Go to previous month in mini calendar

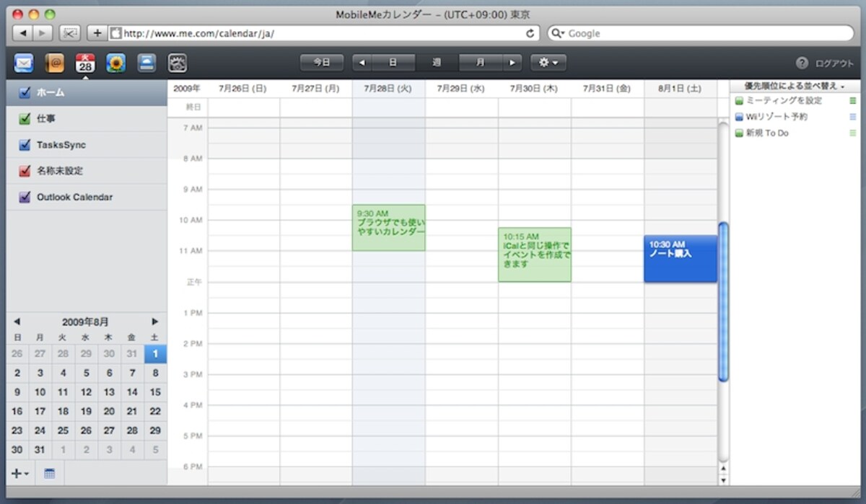(17, 322)
